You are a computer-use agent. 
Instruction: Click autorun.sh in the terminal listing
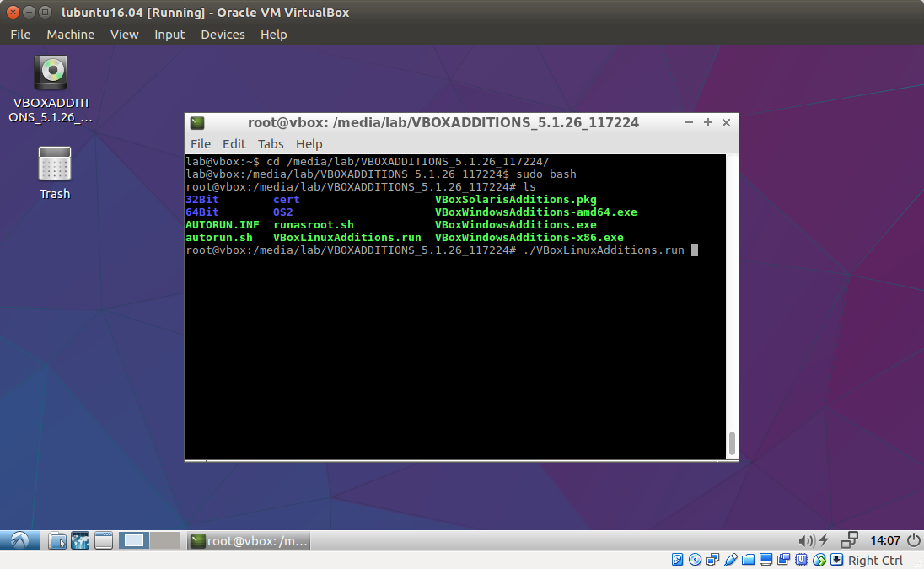(219, 238)
